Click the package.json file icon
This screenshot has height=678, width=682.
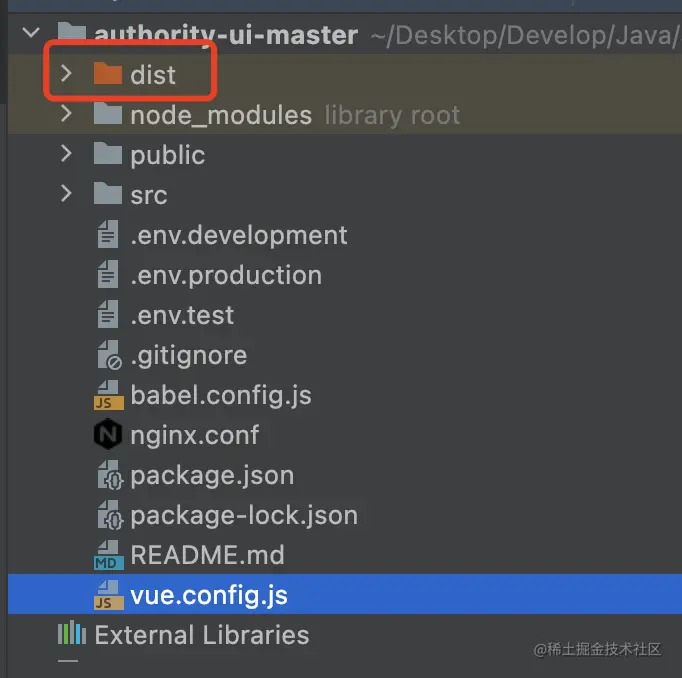tap(110, 475)
